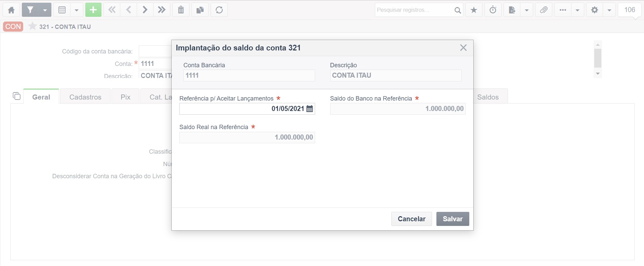
Task: Expand the grid view dropdown arrow
Action: point(77,10)
